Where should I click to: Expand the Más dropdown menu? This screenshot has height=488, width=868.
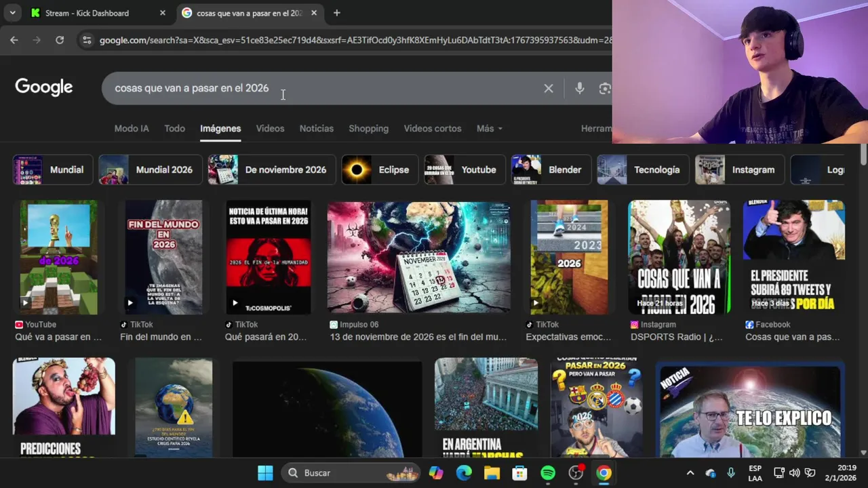pyautogui.click(x=490, y=128)
